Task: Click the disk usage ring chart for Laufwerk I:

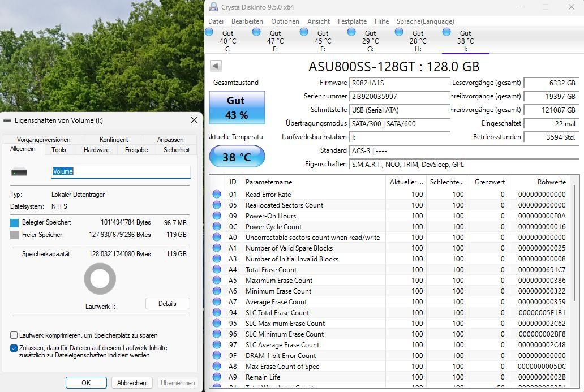Action: (x=100, y=279)
